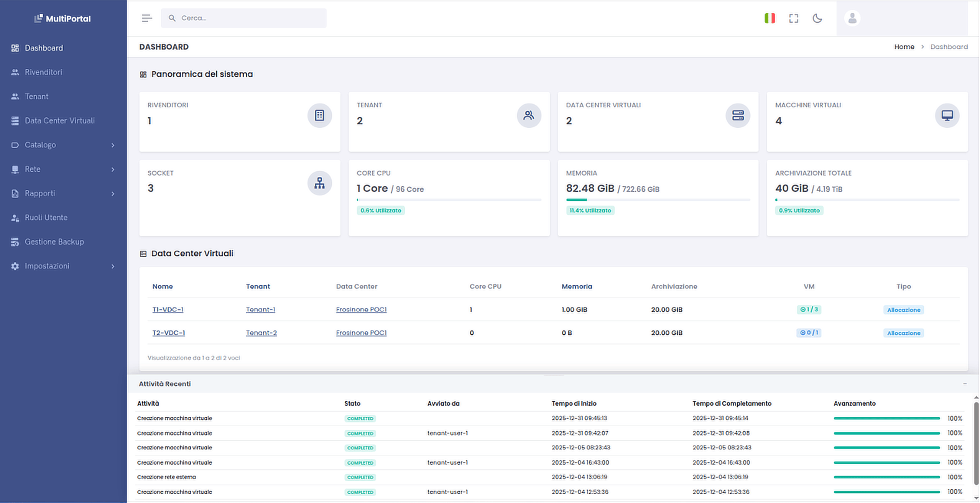The height and width of the screenshot is (503, 980).
Task: Toggle dark mode with the moon icon
Action: tap(817, 18)
